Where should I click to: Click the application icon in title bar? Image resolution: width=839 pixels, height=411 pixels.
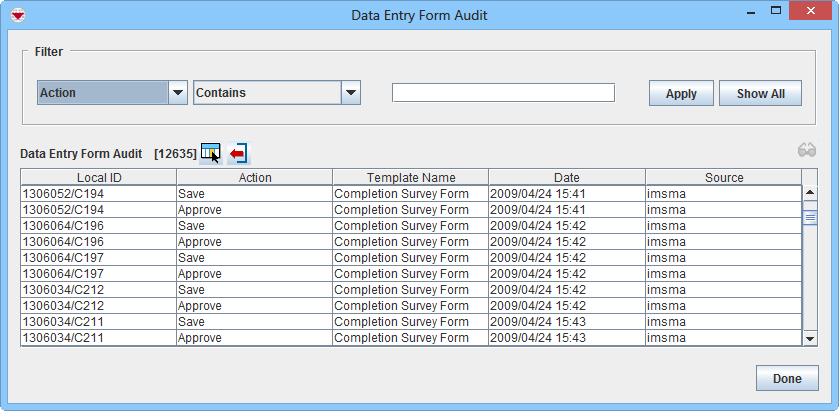click(17, 15)
